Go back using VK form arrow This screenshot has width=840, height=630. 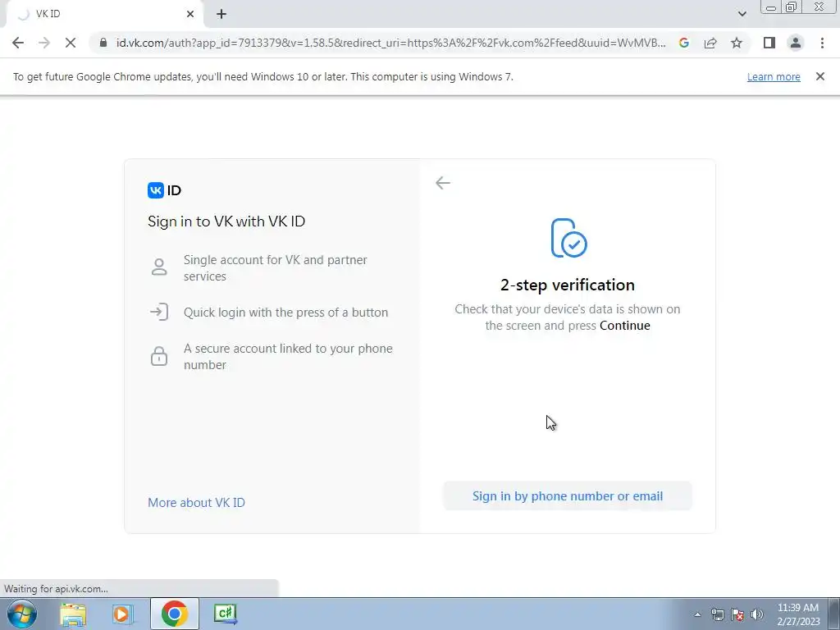442,183
